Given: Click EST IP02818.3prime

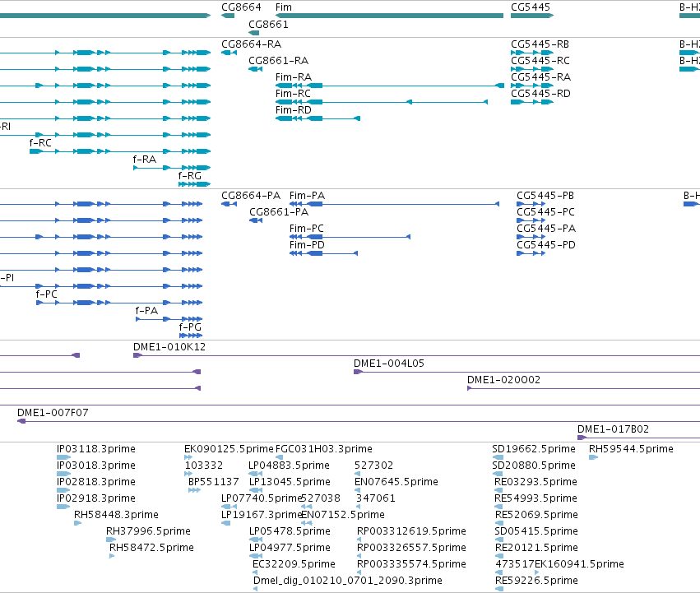Looking at the screenshot, I should tap(96, 482).
